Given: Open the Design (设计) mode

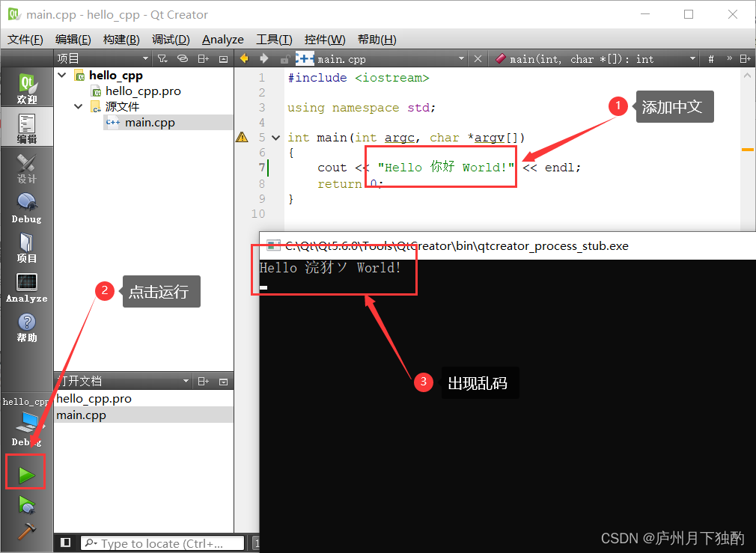Looking at the screenshot, I should (26, 168).
